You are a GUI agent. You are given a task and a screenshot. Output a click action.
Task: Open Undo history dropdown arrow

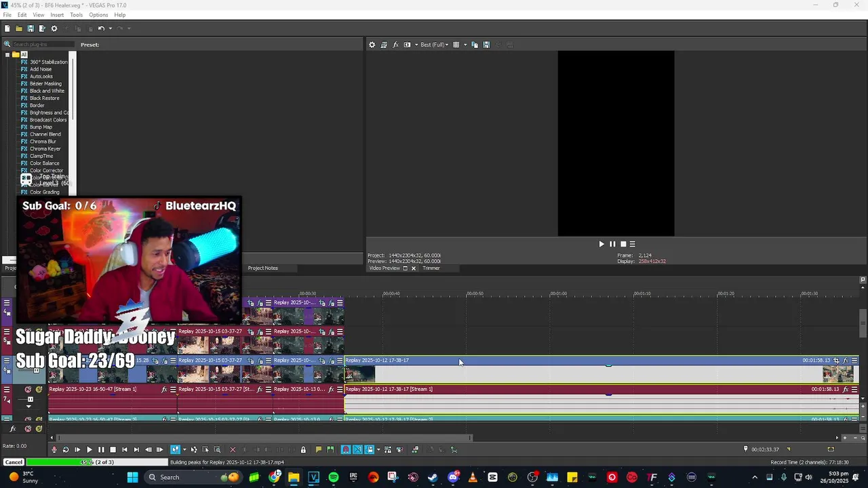pyautogui.click(x=110, y=28)
